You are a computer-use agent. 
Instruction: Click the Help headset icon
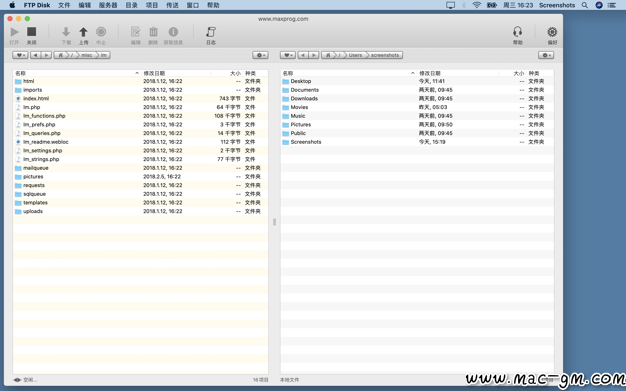[517, 32]
